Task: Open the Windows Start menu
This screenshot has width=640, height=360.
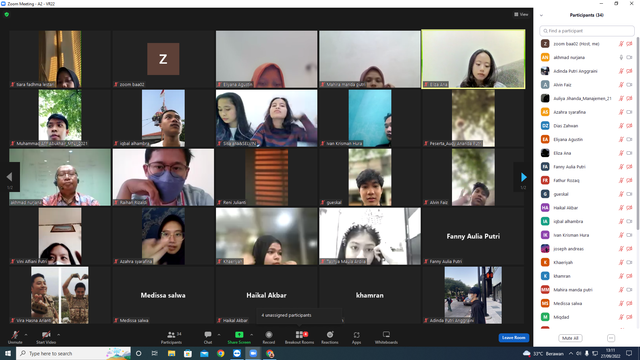Action: coord(8,353)
